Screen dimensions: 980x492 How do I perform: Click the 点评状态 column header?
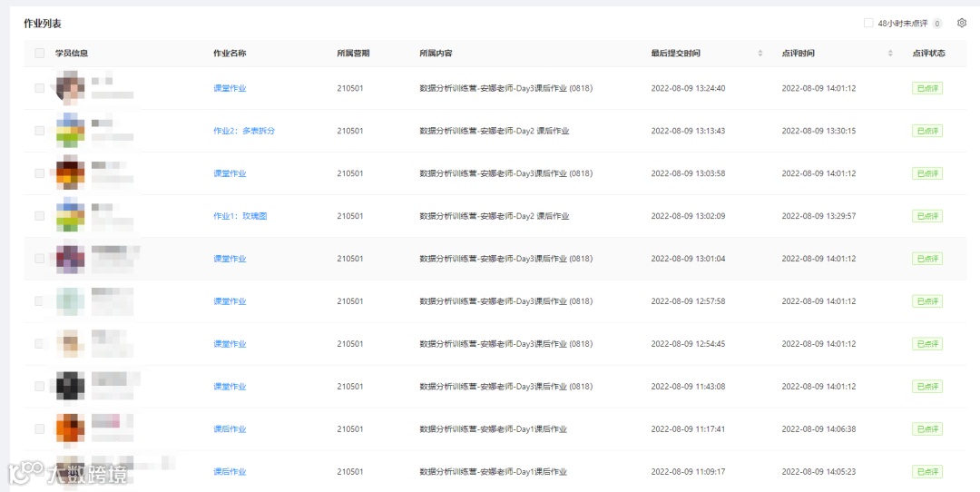pos(929,54)
